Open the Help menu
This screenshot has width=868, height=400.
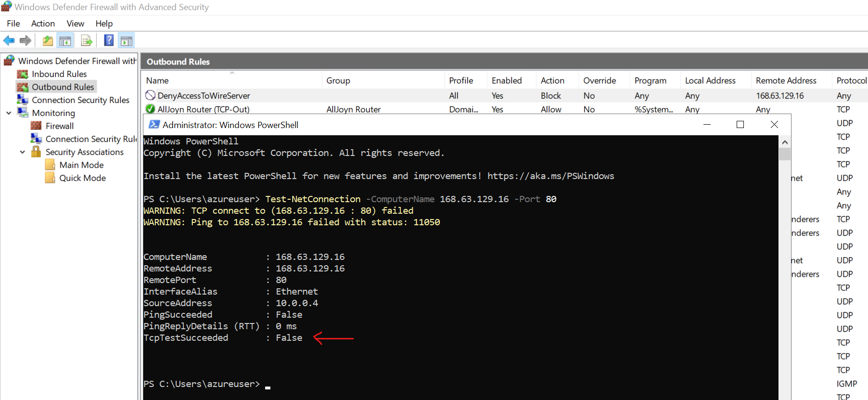pos(104,23)
